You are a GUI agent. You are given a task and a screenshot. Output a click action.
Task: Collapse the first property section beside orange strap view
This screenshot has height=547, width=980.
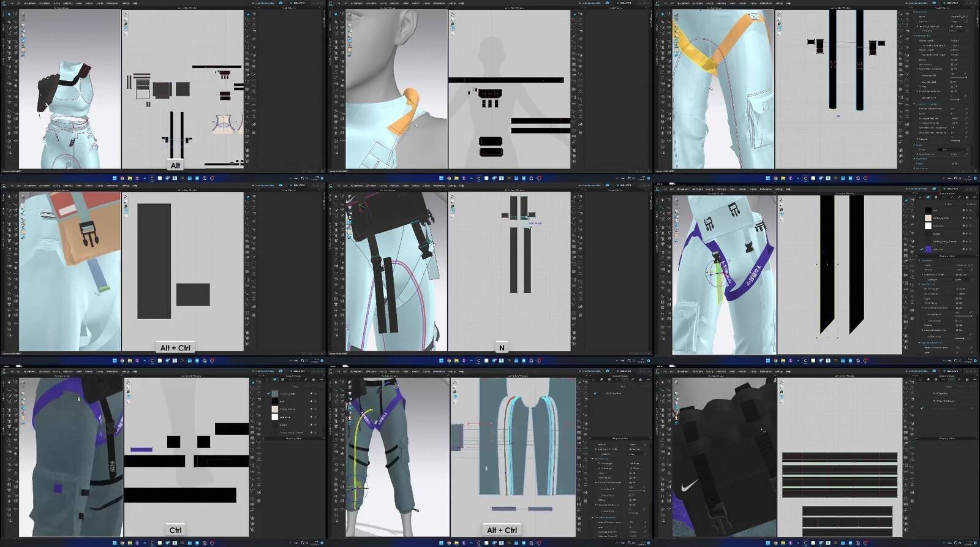point(914,12)
